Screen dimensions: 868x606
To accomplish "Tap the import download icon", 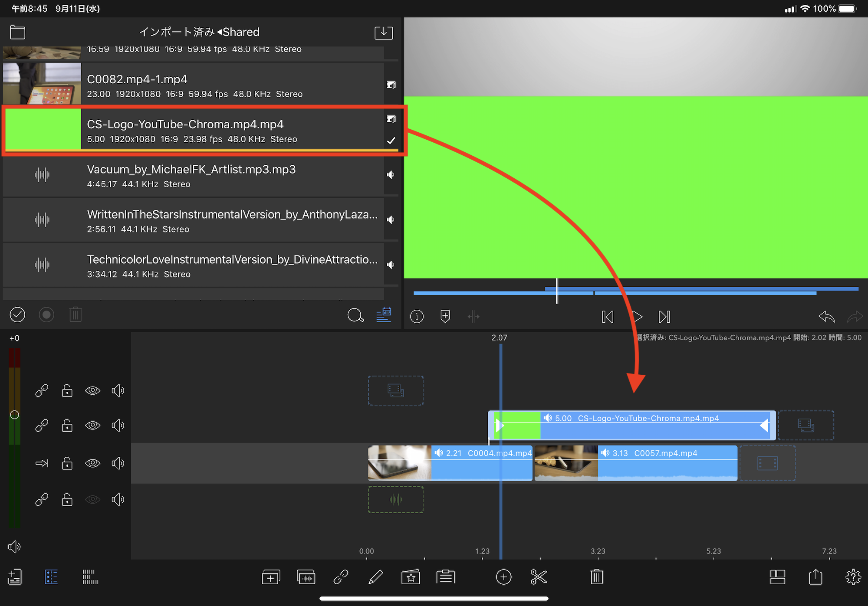I will 384,33.
